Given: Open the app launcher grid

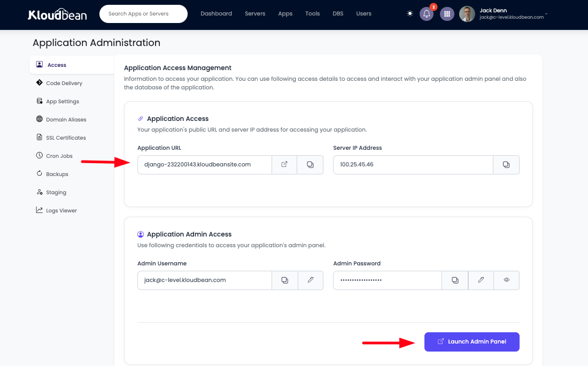Looking at the screenshot, I should click(447, 13).
